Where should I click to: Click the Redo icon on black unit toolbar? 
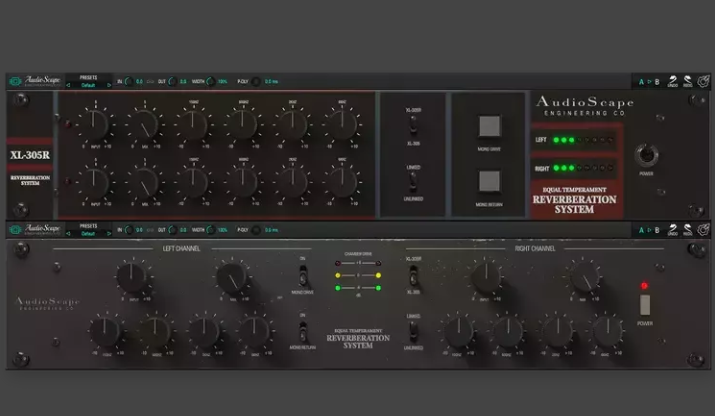coord(688,230)
